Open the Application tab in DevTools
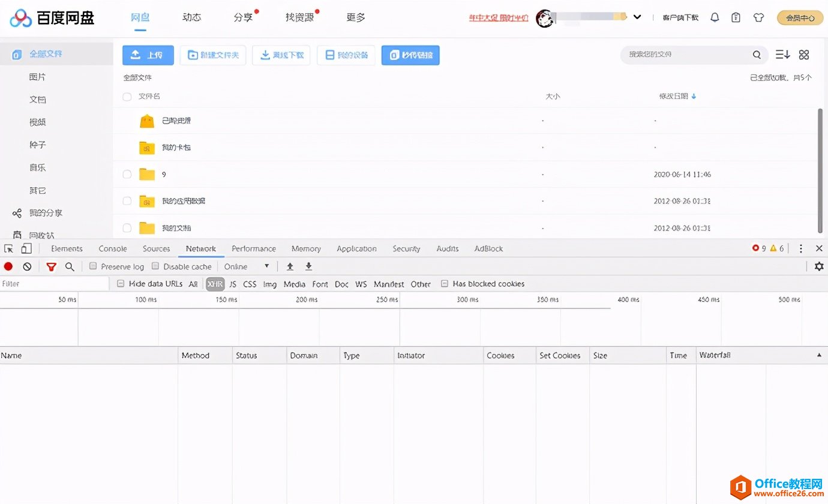The image size is (828, 504). 356,248
